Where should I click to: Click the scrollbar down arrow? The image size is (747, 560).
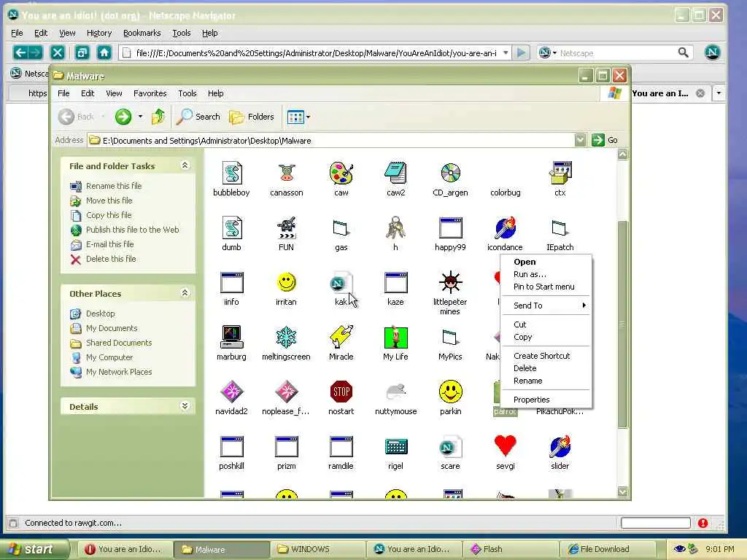622,491
